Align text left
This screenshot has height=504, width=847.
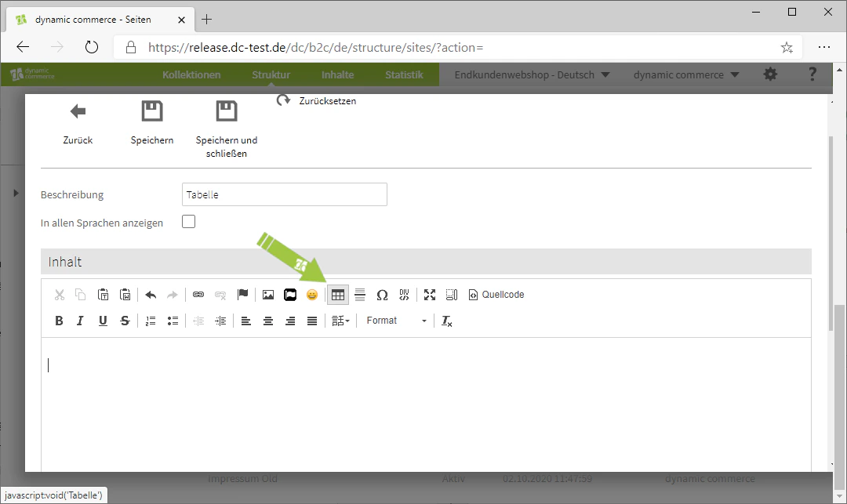coord(245,321)
